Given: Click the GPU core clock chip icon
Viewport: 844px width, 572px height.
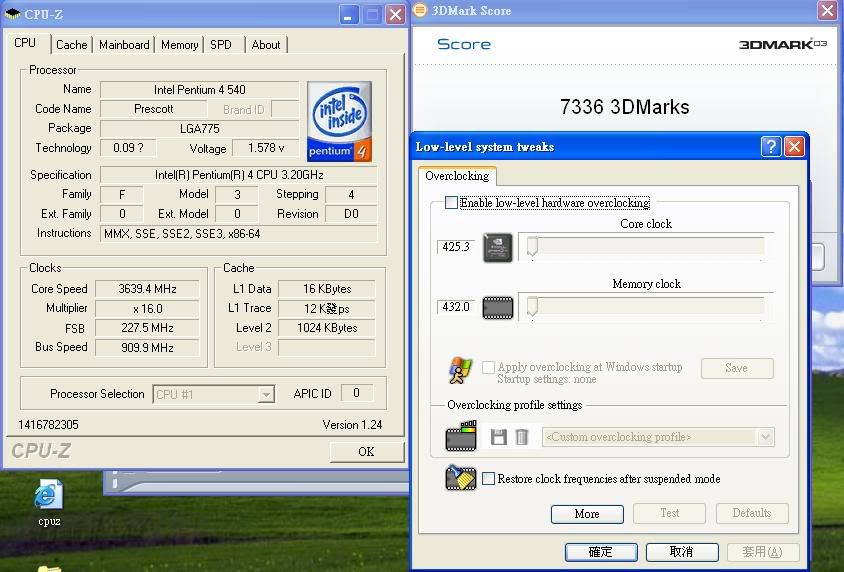Looking at the screenshot, I should [498, 248].
